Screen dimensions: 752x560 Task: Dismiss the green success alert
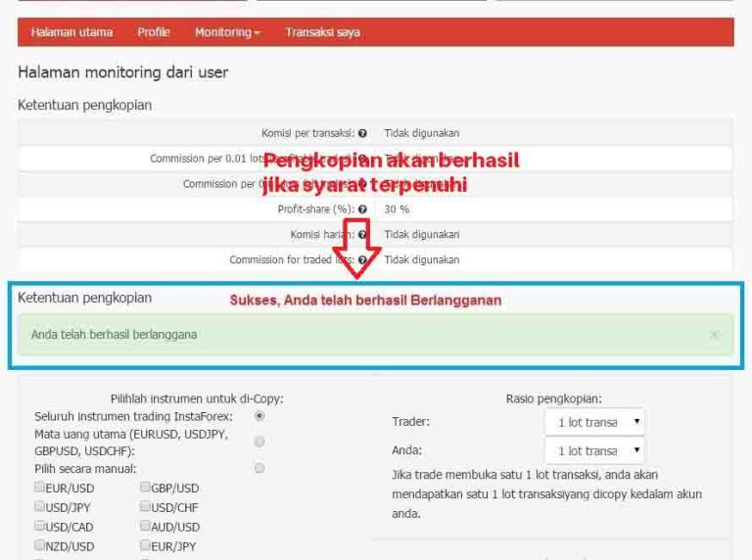click(714, 335)
